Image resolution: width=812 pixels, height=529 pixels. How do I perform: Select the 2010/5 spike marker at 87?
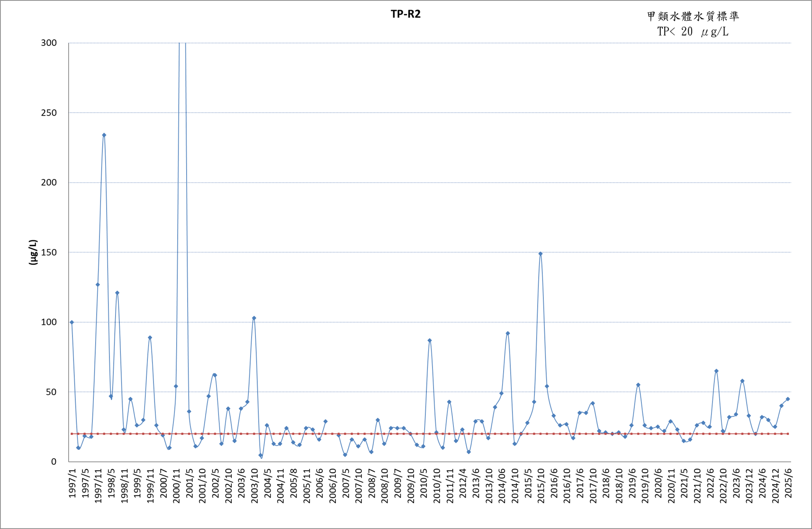point(430,341)
